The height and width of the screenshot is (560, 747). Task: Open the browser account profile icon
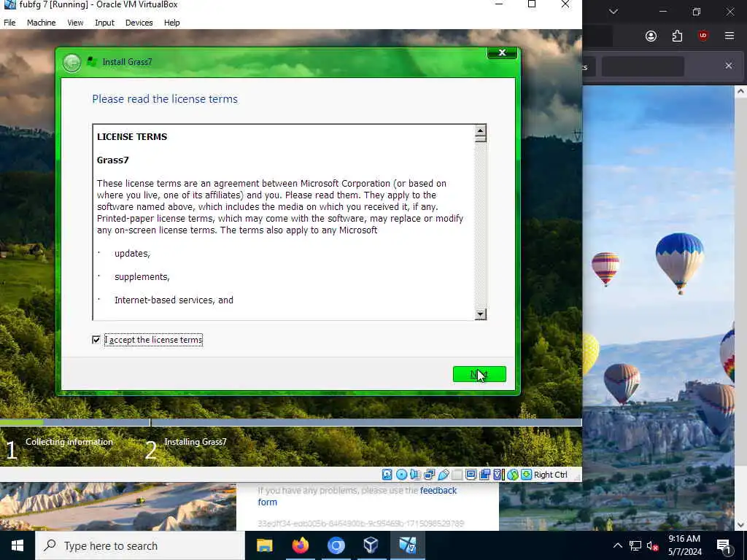click(x=651, y=36)
